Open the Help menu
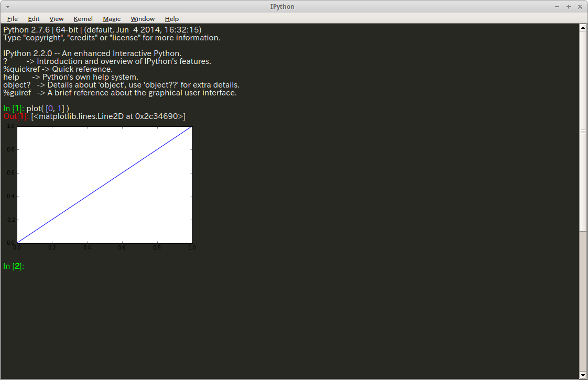Screen dimensions: 588x380 pyautogui.click(x=172, y=19)
